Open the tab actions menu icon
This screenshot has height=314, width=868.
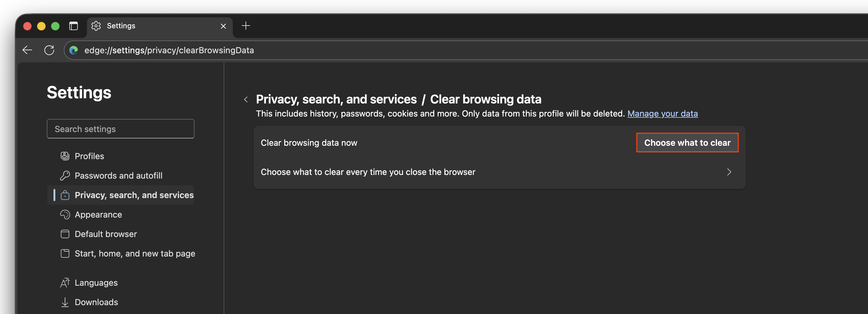(x=74, y=26)
